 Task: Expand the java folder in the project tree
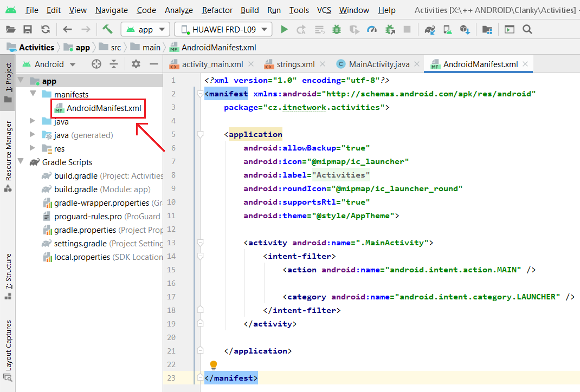coord(32,121)
